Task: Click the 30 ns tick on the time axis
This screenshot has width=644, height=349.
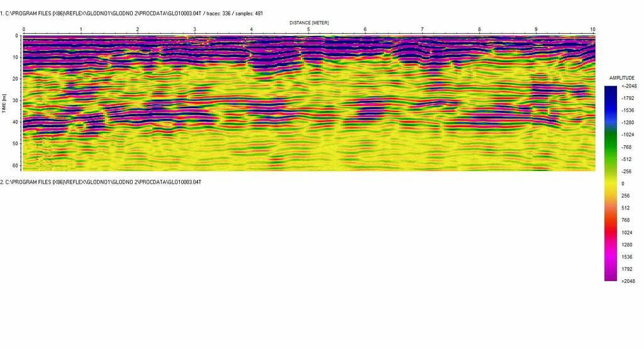Action: 16,101
